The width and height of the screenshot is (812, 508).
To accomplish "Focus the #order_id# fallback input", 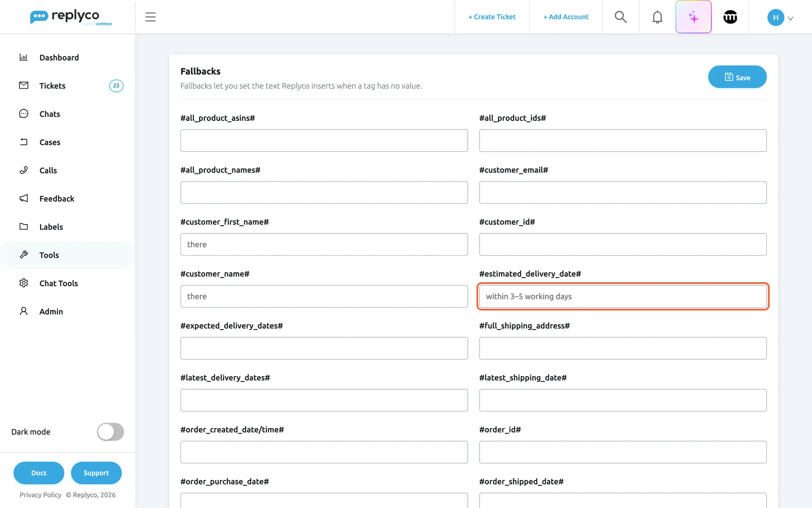I will click(623, 452).
